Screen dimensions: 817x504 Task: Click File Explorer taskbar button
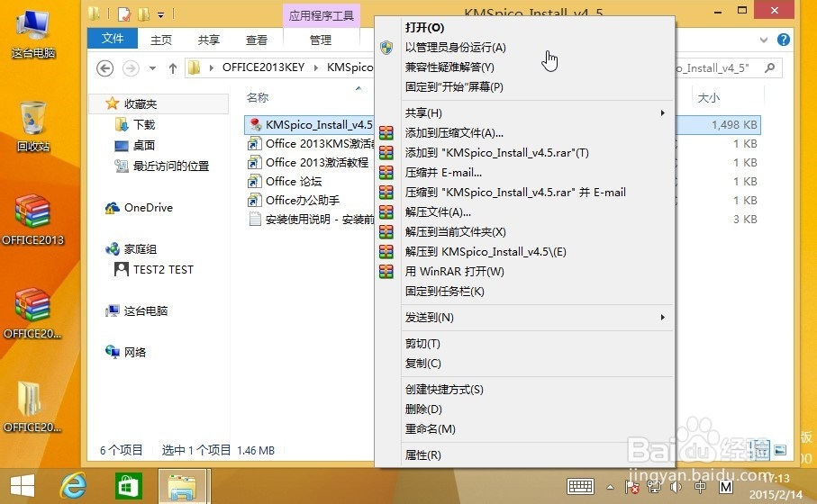184,486
